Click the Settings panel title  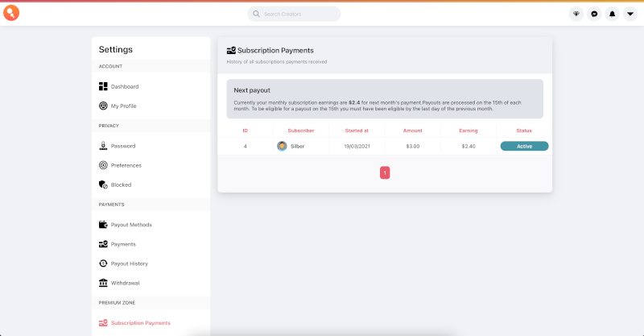click(x=115, y=49)
